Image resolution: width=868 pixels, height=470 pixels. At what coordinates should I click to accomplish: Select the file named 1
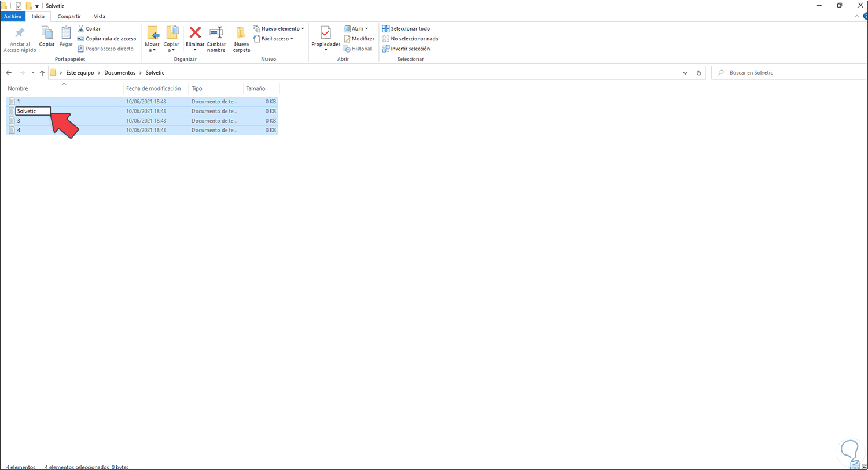(x=19, y=102)
